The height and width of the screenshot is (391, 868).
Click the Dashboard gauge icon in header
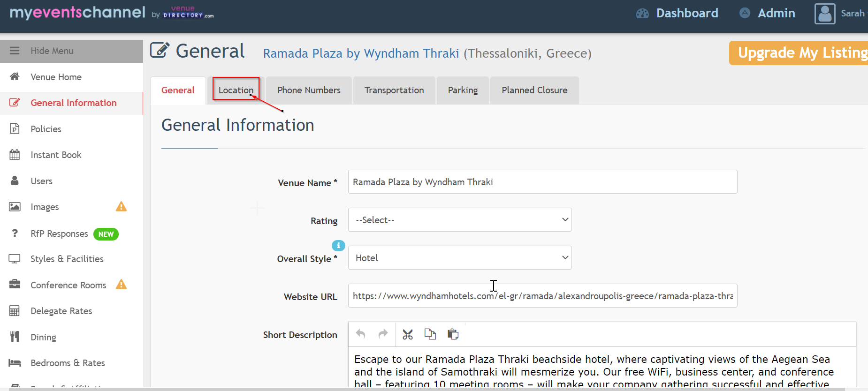point(642,14)
